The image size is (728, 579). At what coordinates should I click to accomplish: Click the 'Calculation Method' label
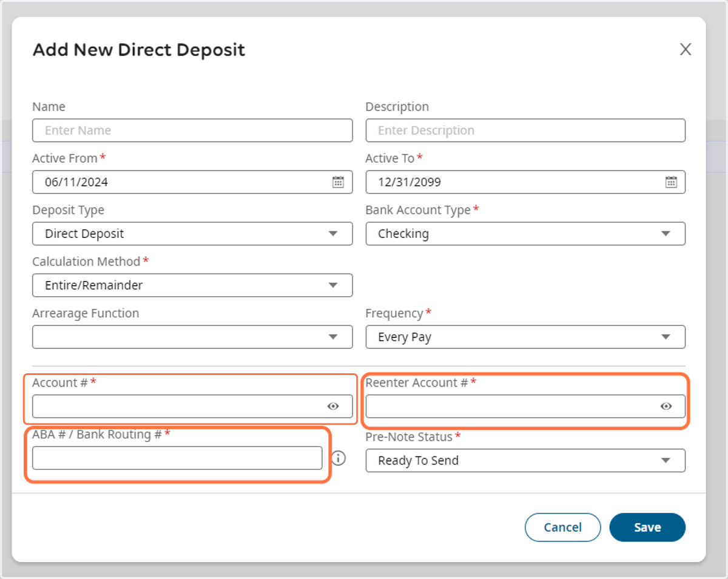point(86,262)
